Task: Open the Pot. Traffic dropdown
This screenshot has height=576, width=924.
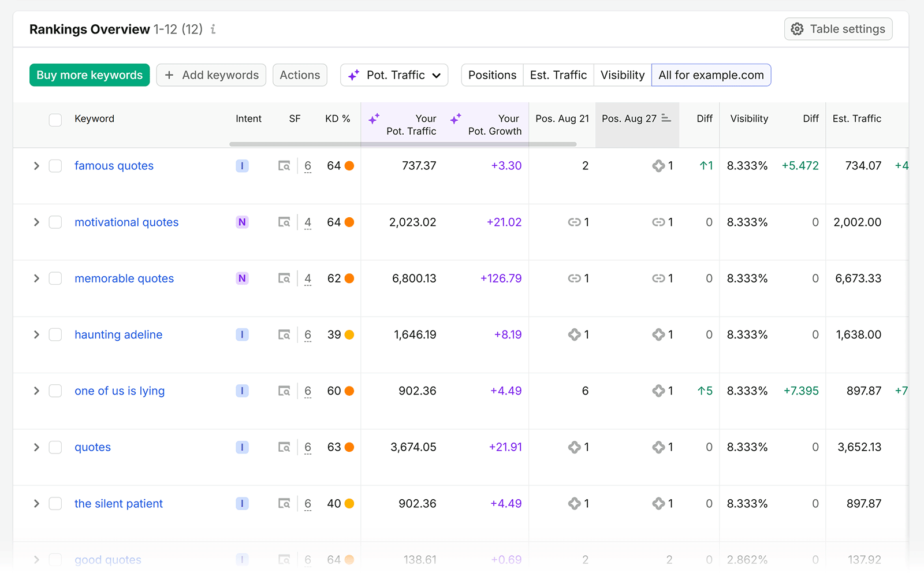Action: (x=394, y=75)
